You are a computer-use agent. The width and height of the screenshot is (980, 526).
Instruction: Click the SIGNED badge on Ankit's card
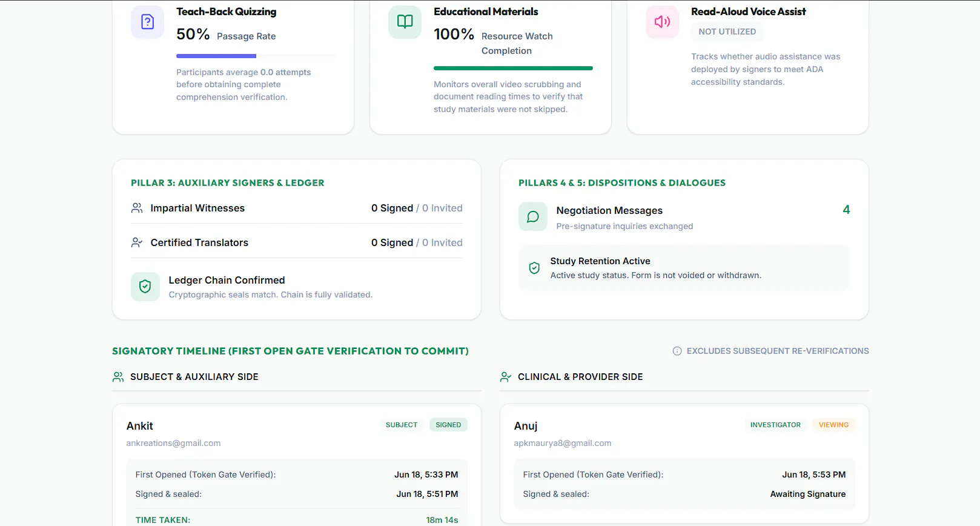tap(448, 425)
